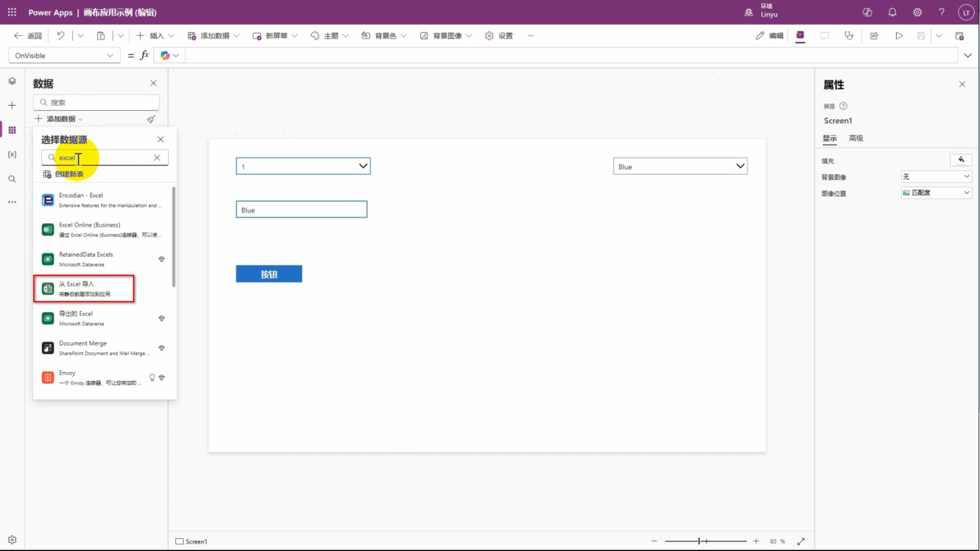Click the Share app icon
Image resolution: width=980 pixels, height=551 pixels.
pyautogui.click(x=874, y=36)
